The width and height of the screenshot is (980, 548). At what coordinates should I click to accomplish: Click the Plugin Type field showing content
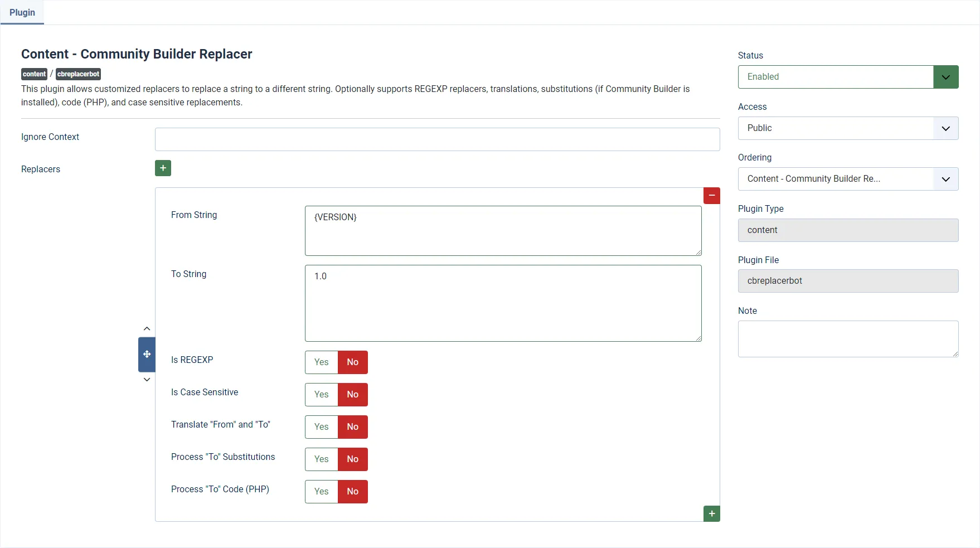pyautogui.click(x=848, y=230)
